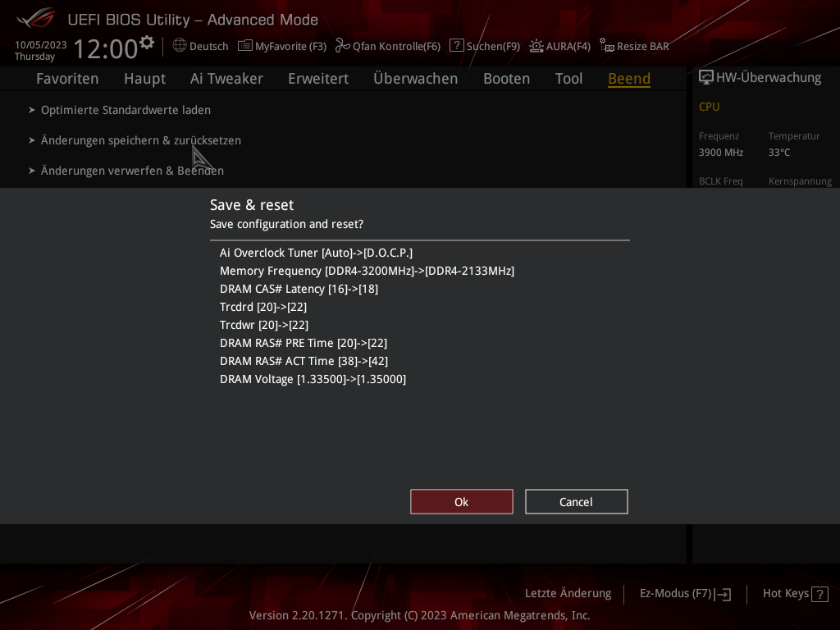Viewport: 840px width, 630px height.
Task: Switch to the Booten tab
Action: click(506, 79)
